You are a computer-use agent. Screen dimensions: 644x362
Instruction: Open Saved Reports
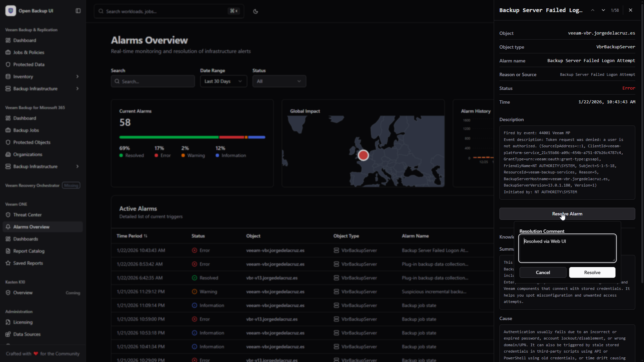[28, 263]
